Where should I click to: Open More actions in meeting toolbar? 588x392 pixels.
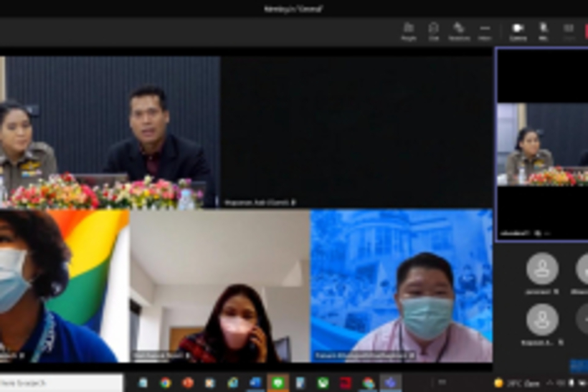click(x=485, y=32)
